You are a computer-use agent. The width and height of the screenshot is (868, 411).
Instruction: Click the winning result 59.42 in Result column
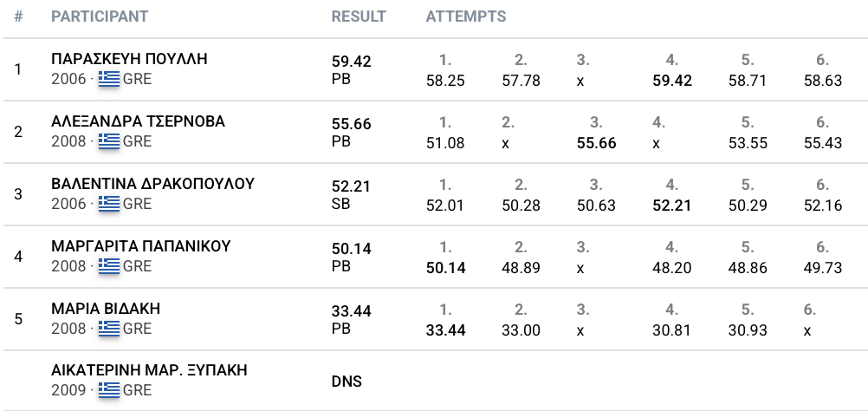pos(352,62)
